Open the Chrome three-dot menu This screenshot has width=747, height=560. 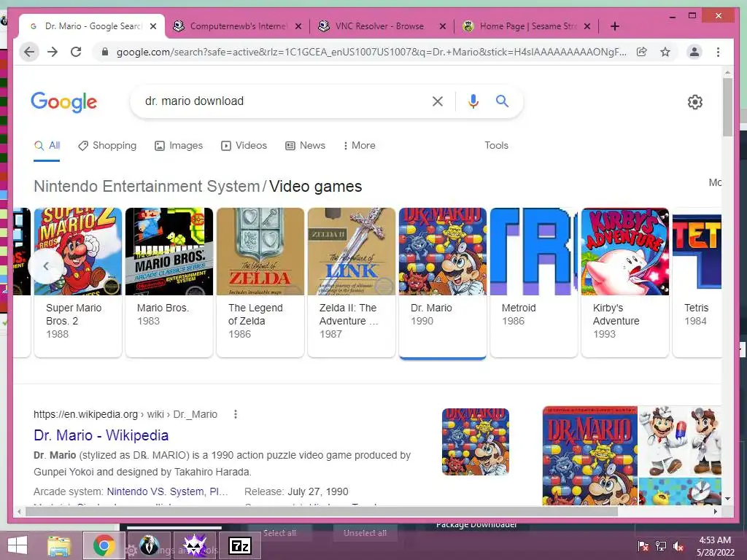coord(718,52)
